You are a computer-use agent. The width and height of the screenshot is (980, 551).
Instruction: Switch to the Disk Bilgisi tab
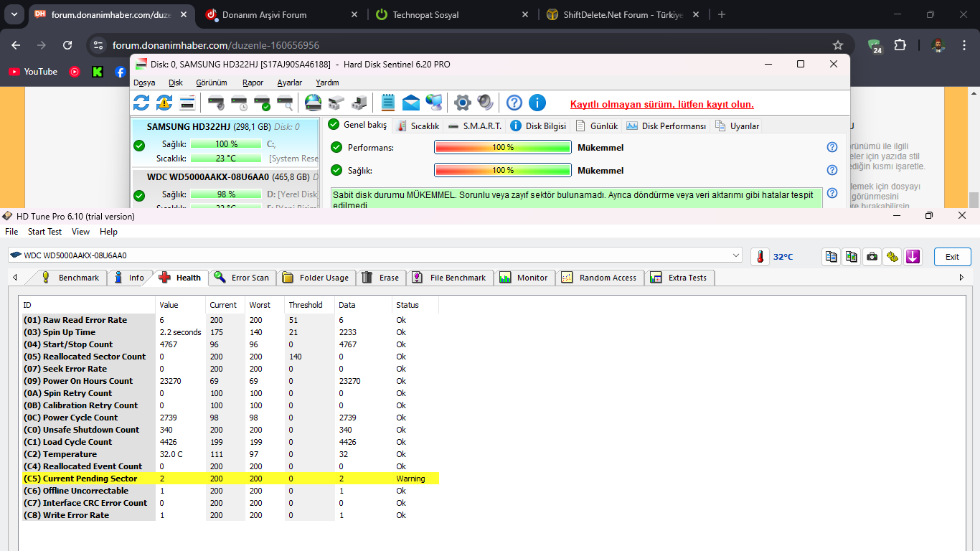(538, 126)
